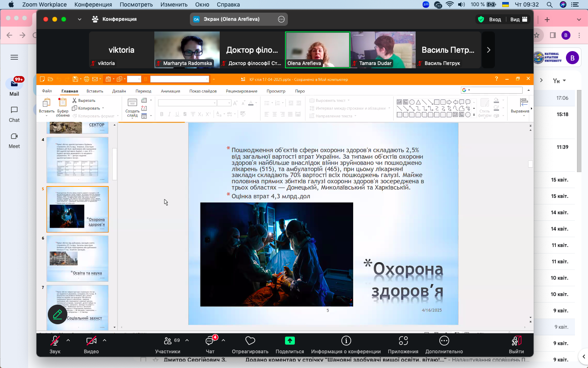Open Spotlight search in the macOS menu bar
Viewport: 588px width, 368px height.
550,4
